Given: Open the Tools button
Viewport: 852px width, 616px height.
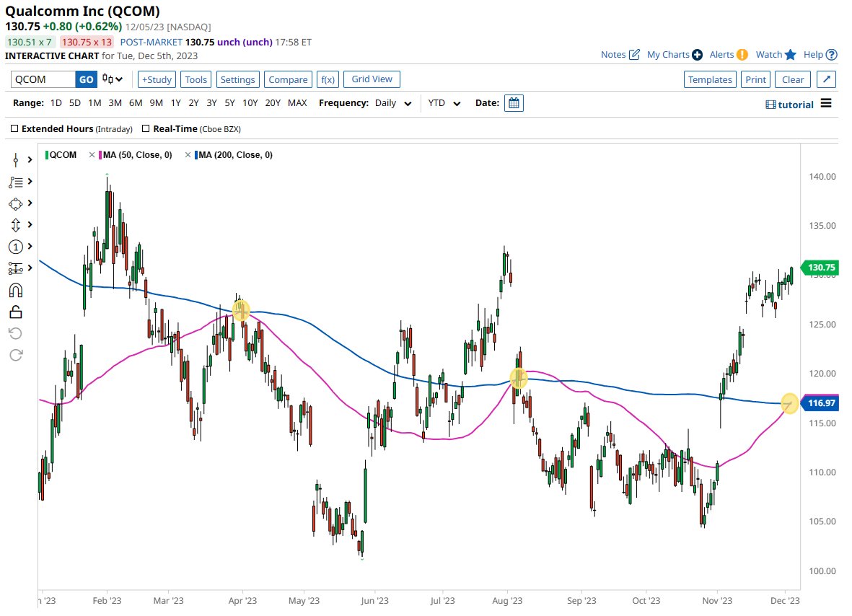Looking at the screenshot, I should 196,79.
